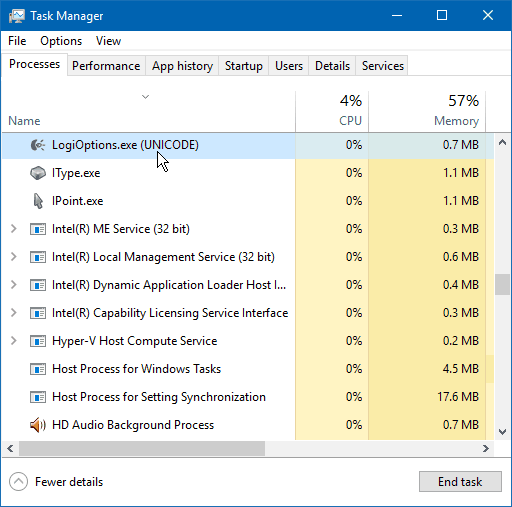512x507 pixels.
Task: Click the Intel(R) Capability Licensing Service icon
Action: point(38,313)
